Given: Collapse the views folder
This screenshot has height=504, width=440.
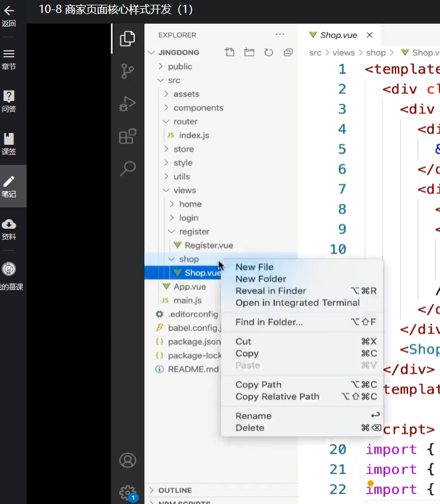Looking at the screenshot, I should (x=185, y=191).
